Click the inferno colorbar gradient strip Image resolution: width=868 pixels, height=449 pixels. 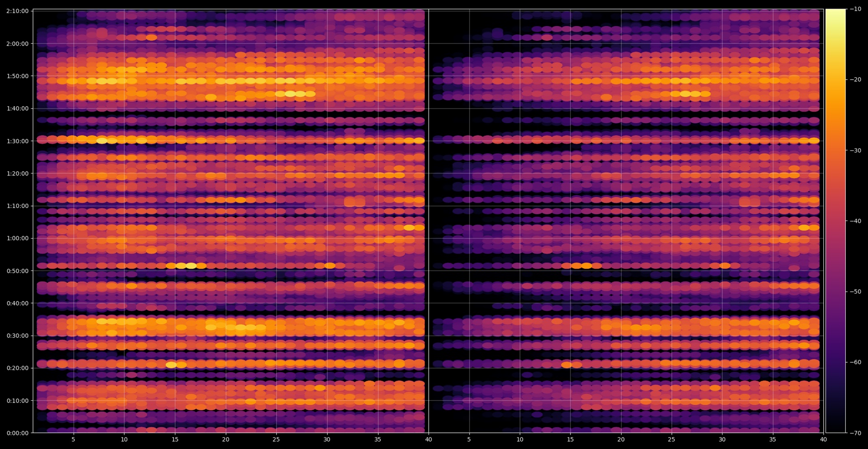point(835,221)
